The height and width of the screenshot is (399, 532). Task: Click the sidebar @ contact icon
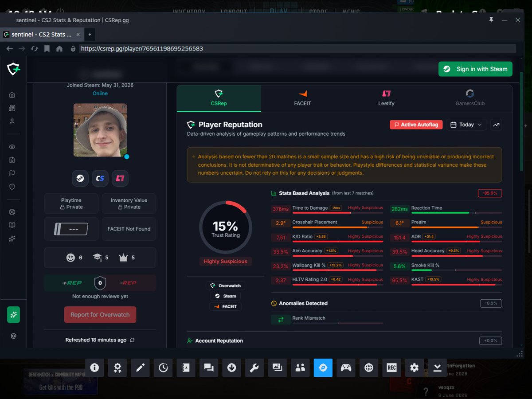coord(13,336)
